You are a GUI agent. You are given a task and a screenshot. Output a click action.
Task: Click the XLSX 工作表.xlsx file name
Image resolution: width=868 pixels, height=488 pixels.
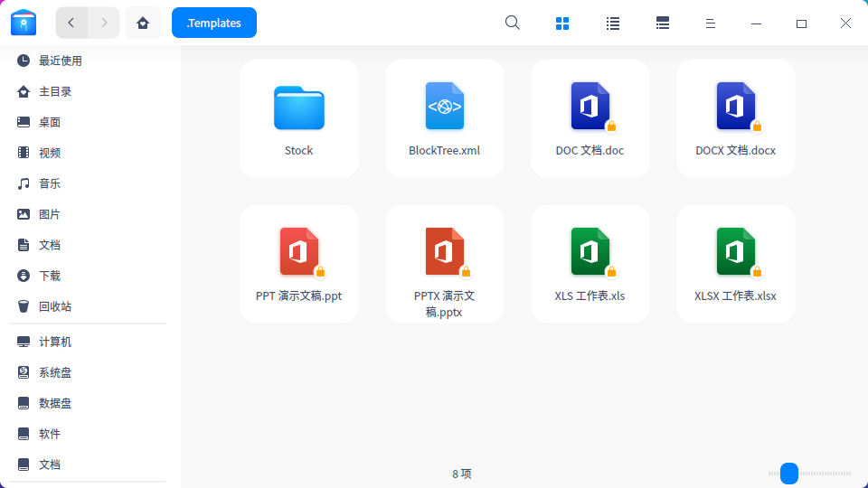736,296
